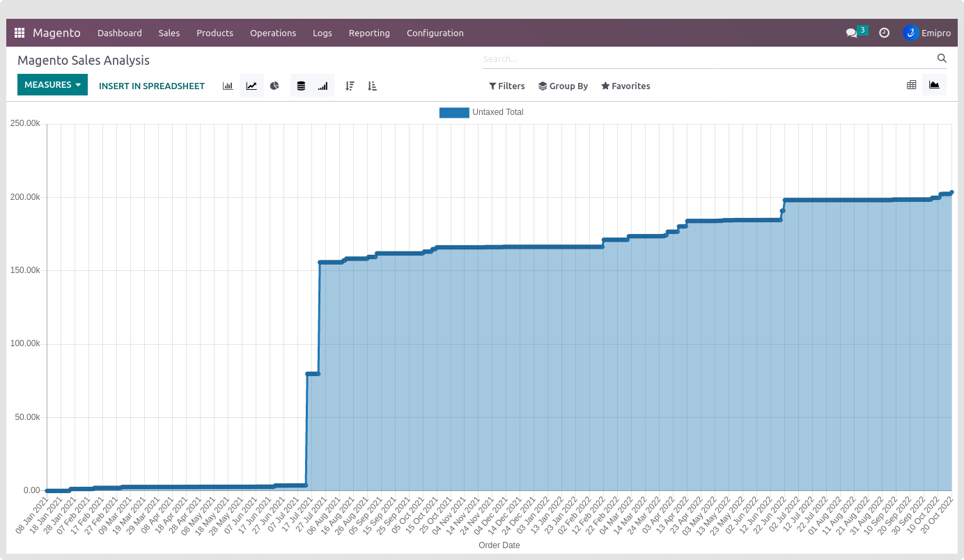Screen dimensions: 964x560
Task: Open the conversations message icon
Action: (851, 33)
